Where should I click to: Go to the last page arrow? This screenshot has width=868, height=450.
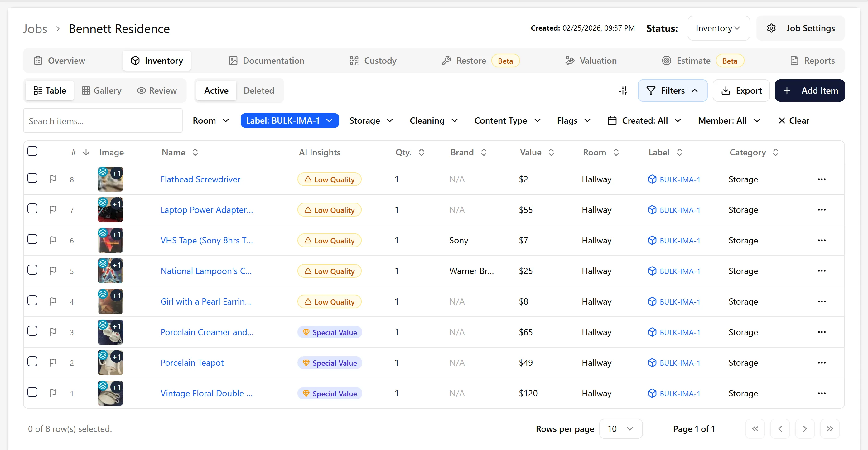coord(830,429)
